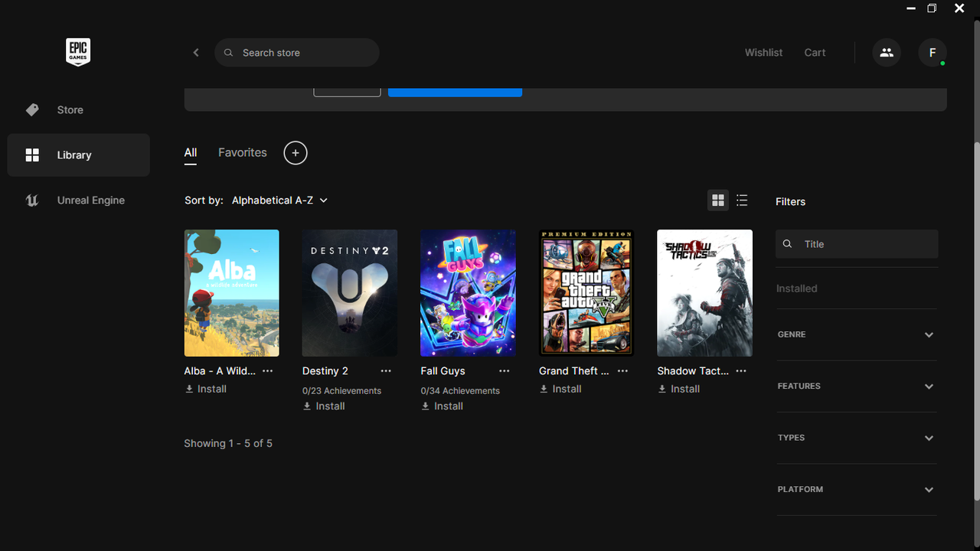Switch to list view
The height and width of the screenshot is (551, 980).
[742, 201]
